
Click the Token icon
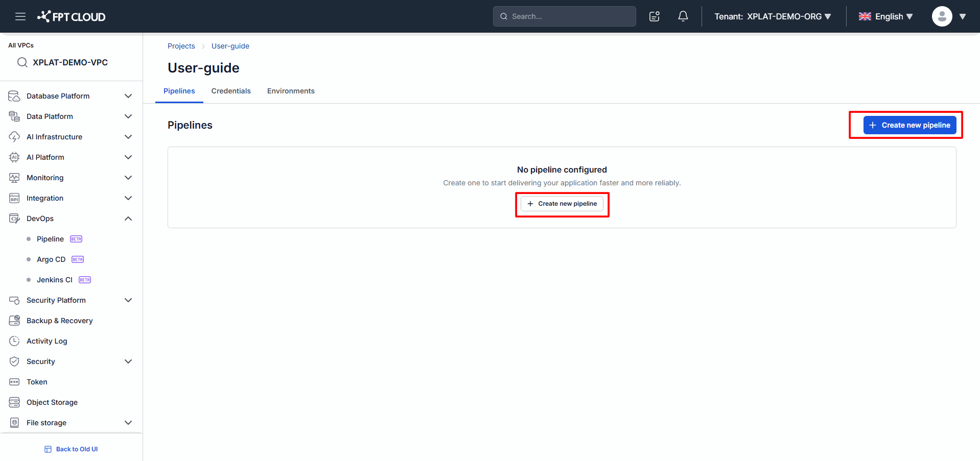point(14,382)
